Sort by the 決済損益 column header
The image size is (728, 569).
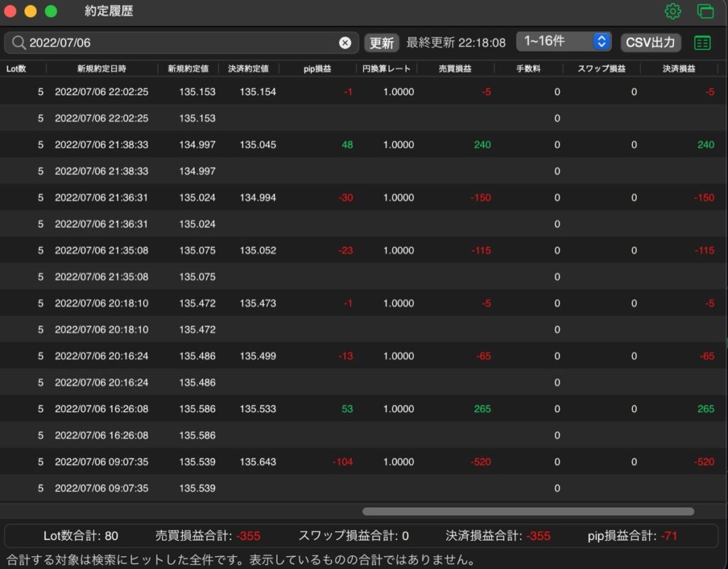point(679,69)
